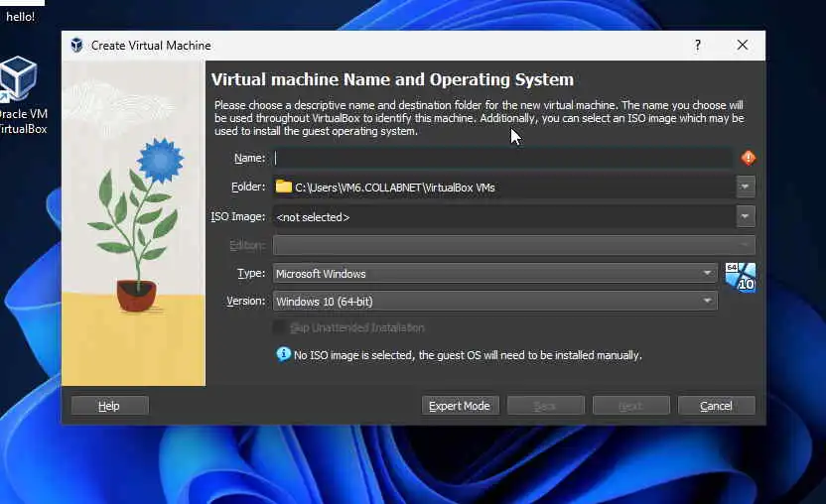The image size is (826, 504).
Task: Click the disabled Edition dropdown
Action: (x=513, y=245)
